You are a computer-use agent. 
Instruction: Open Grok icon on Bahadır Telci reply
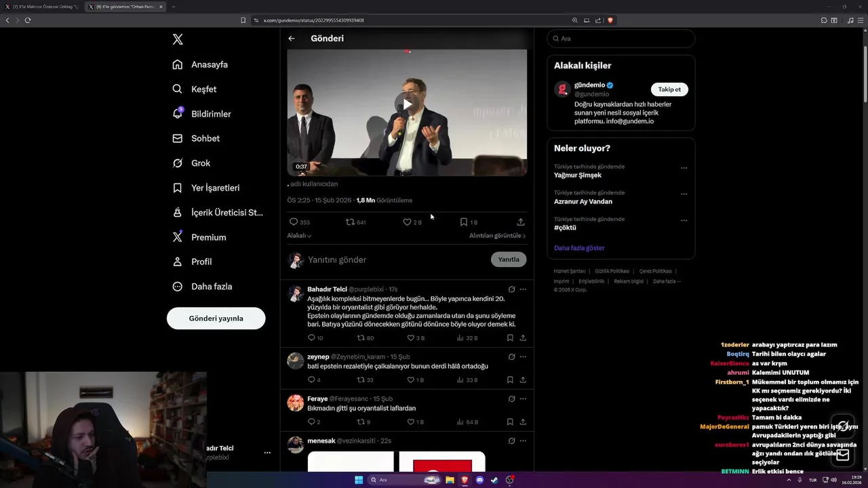[x=512, y=289]
